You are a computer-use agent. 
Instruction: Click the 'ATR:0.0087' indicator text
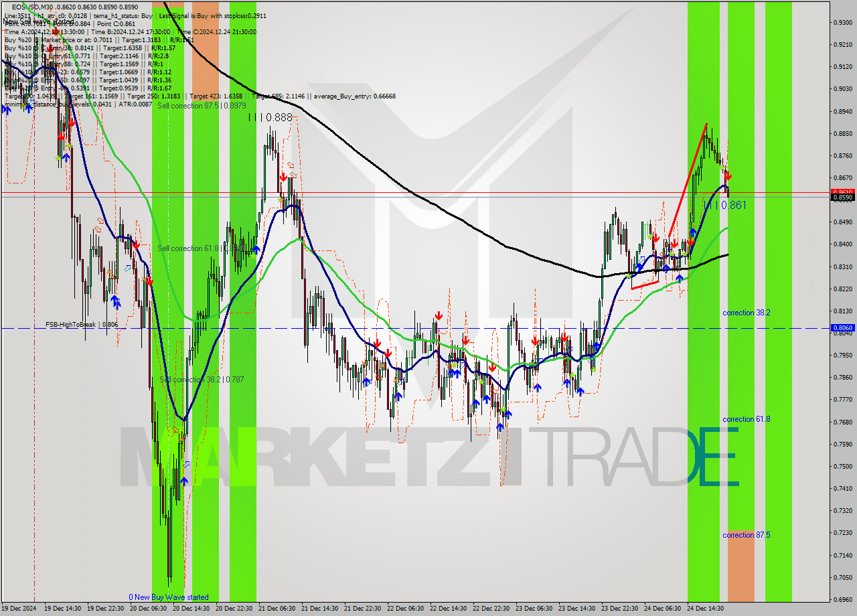[x=134, y=104]
